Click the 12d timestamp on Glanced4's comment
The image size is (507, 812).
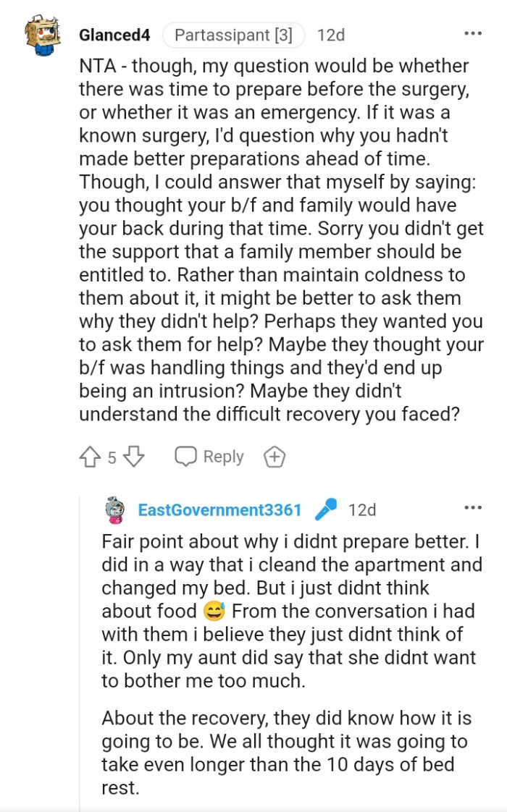click(x=332, y=33)
